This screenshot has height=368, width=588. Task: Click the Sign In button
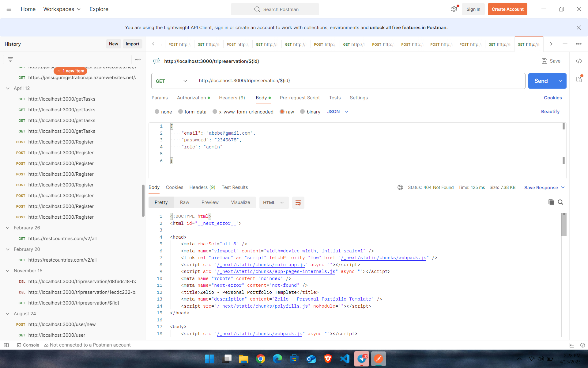pyautogui.click(x=473, y=9)
